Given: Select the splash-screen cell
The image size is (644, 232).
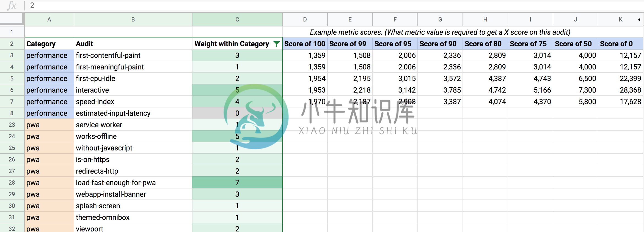Looking at the screenshot, I should pos(133,206).
